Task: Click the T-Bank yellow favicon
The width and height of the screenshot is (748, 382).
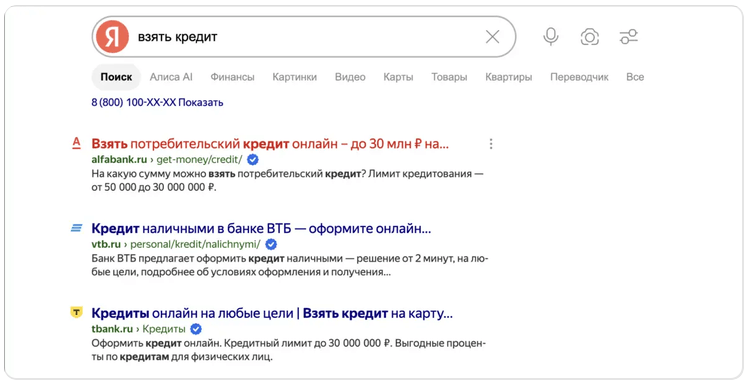Action: [76, 312]
